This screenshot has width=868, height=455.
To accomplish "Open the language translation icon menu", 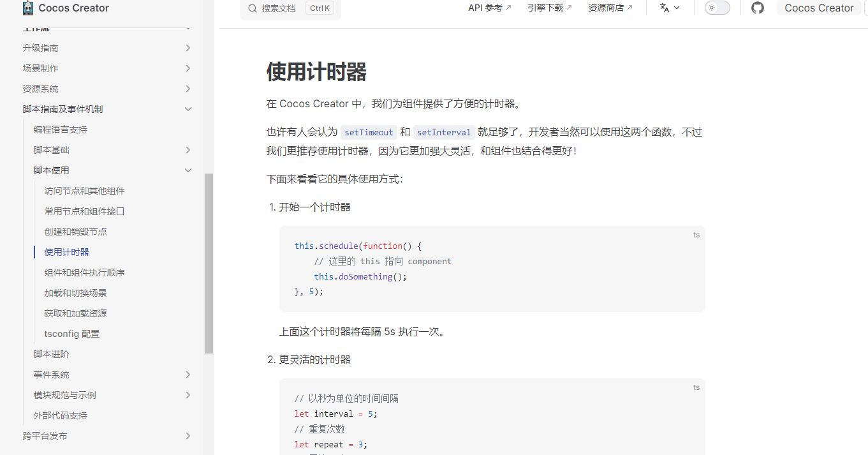I will click(665, 8).
